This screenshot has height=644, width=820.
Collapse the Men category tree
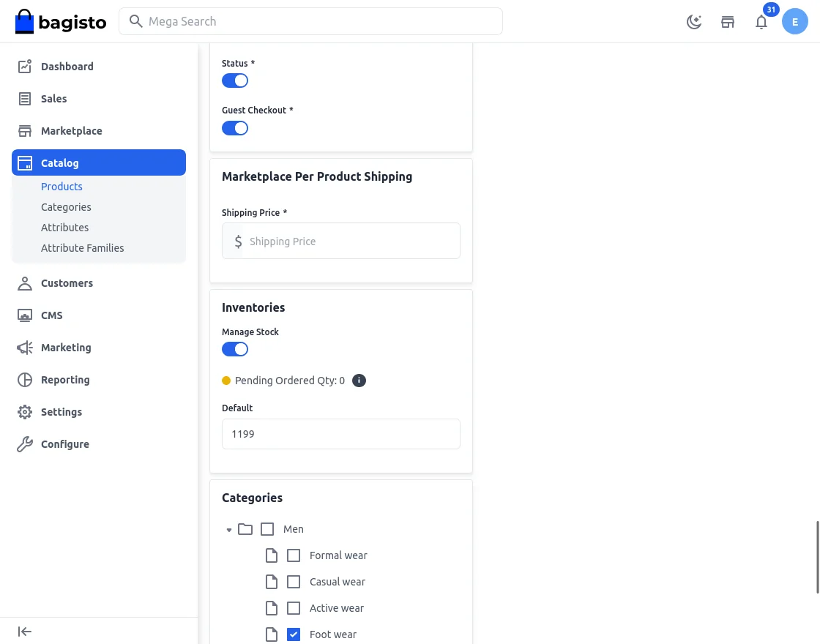(x=229, y=529)
